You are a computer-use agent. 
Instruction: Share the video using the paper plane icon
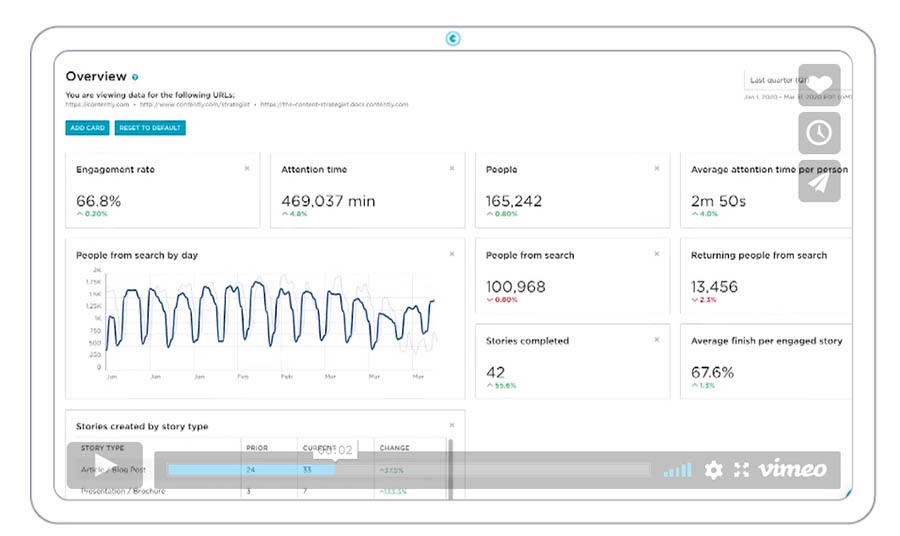coord(819,182)
